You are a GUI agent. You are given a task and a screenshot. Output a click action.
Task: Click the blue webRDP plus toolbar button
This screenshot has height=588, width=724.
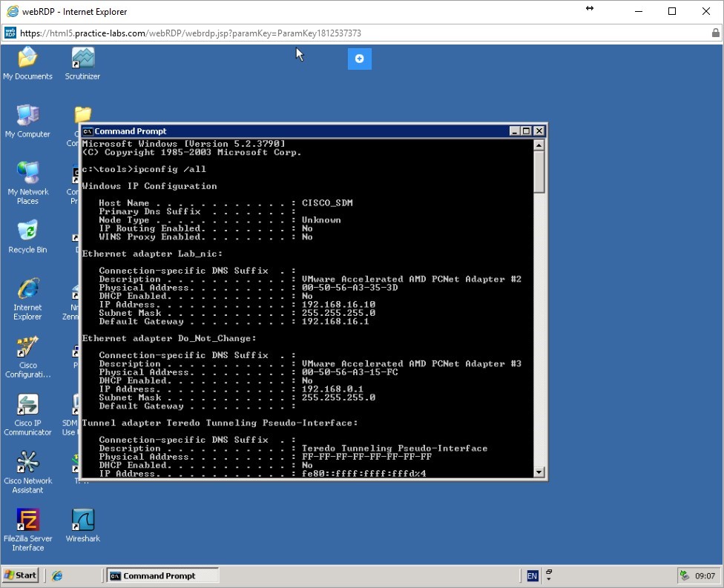[359, 59]
